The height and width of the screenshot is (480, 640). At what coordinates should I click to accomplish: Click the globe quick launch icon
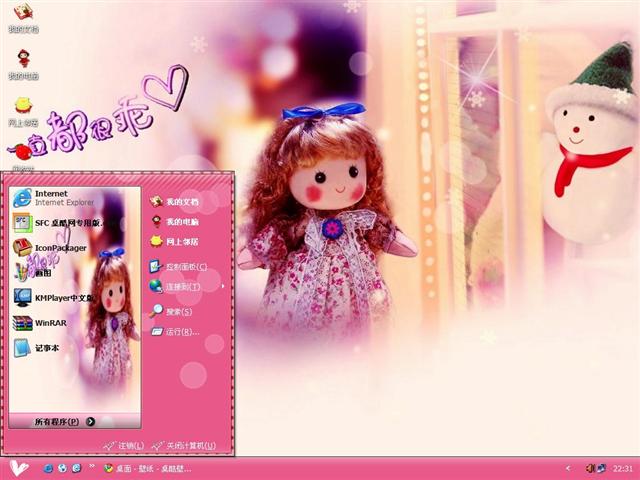click(62, 468)
